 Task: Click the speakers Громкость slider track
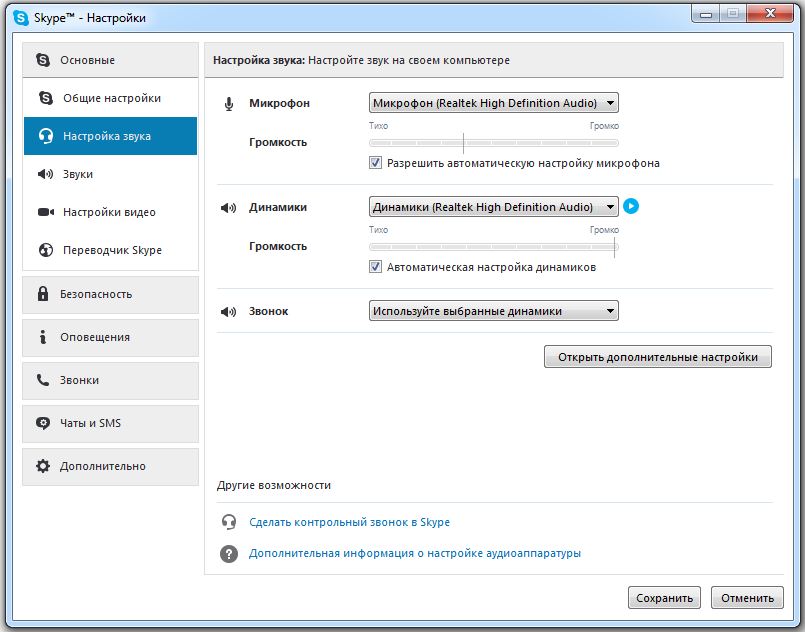pyautogui.click(x=494, y=247)
